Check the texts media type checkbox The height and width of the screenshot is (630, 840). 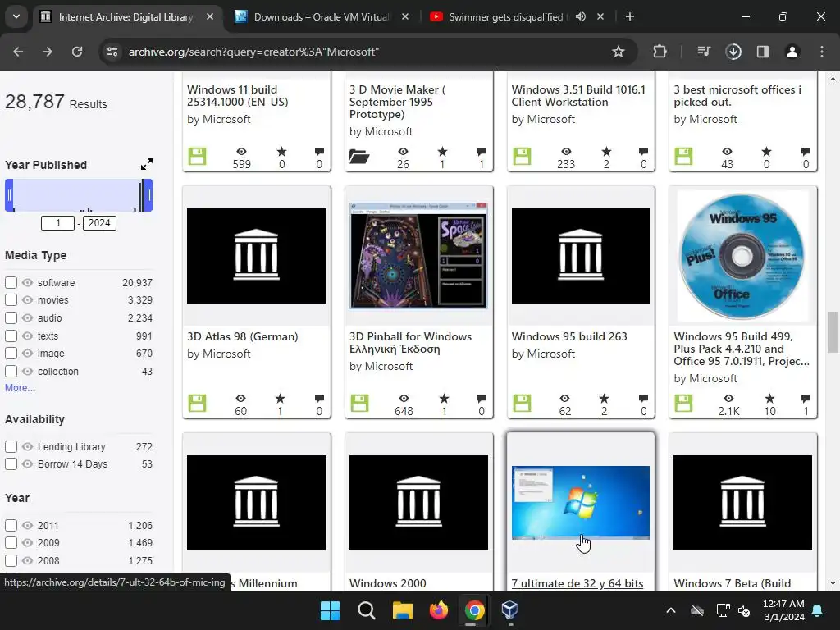click(x=11, y=336)
